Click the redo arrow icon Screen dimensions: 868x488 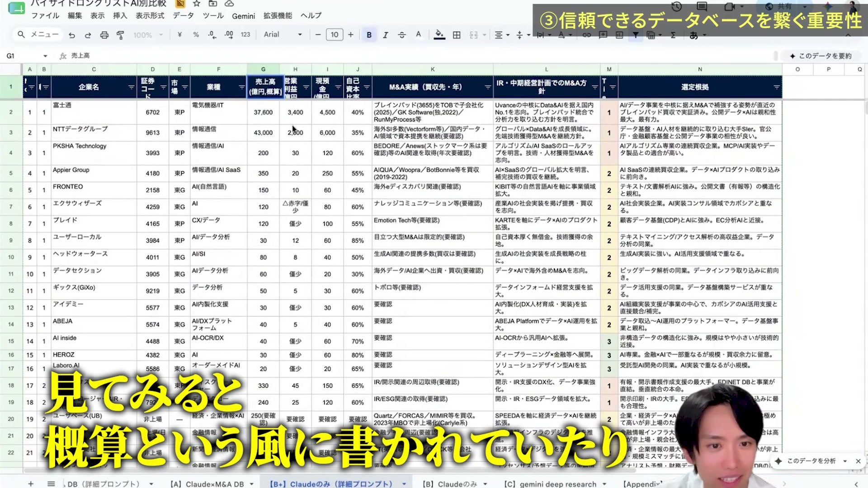click(88, 35)
